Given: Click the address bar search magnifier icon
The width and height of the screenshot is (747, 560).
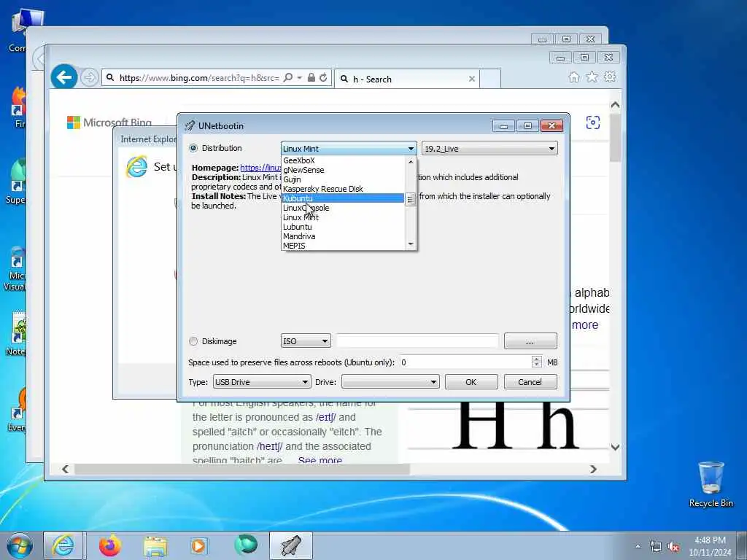Looking at the screenshot, I should pos(288,77).
